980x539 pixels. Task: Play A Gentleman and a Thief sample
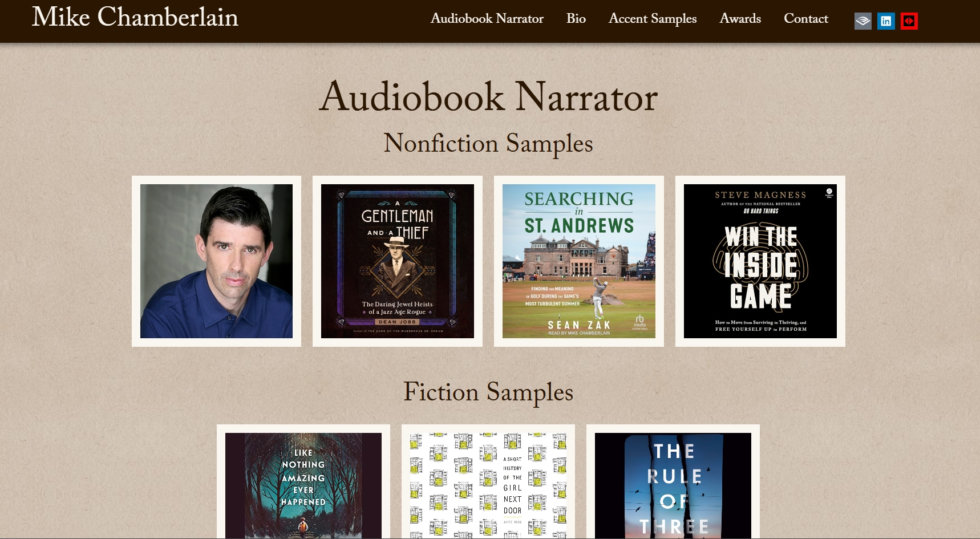click(398, 261)
